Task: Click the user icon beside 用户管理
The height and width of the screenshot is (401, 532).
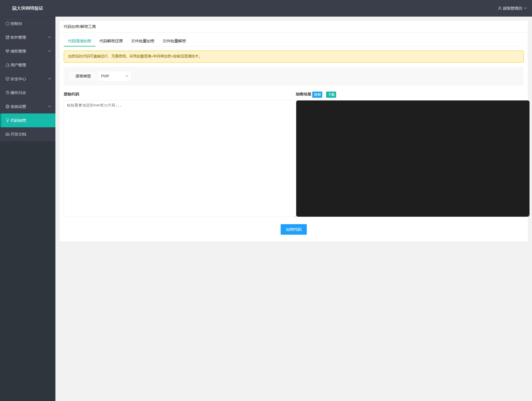Action: click(7, 65)
